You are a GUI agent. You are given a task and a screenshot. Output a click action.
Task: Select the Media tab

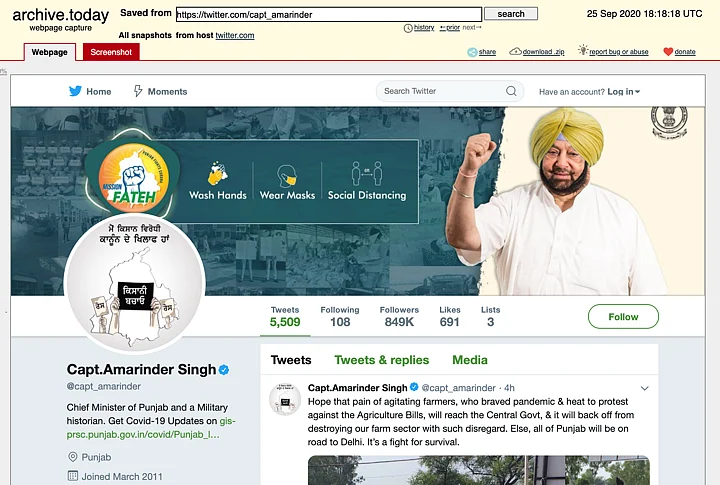[470, 360]
